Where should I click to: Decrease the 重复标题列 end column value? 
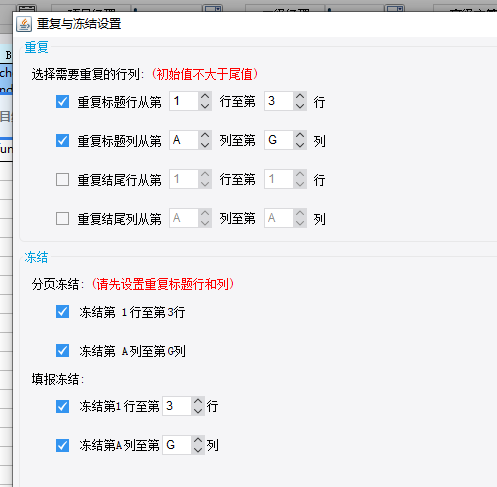point(300,145)
